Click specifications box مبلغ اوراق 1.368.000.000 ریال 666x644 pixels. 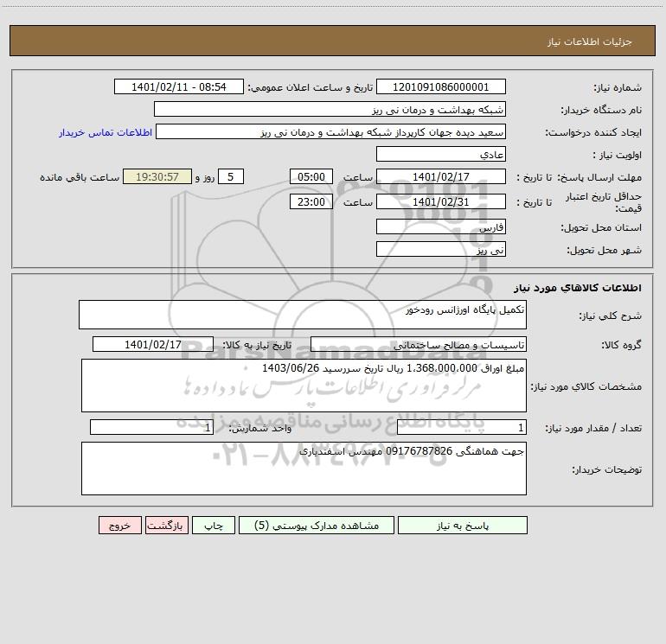(x=304, y=386)
